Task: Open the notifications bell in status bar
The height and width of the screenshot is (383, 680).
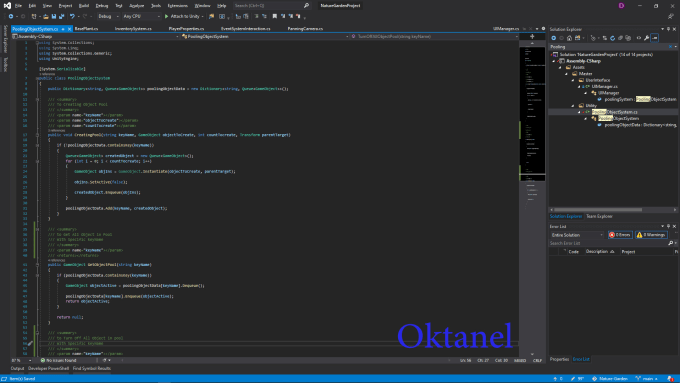Action: coord(670,379)
